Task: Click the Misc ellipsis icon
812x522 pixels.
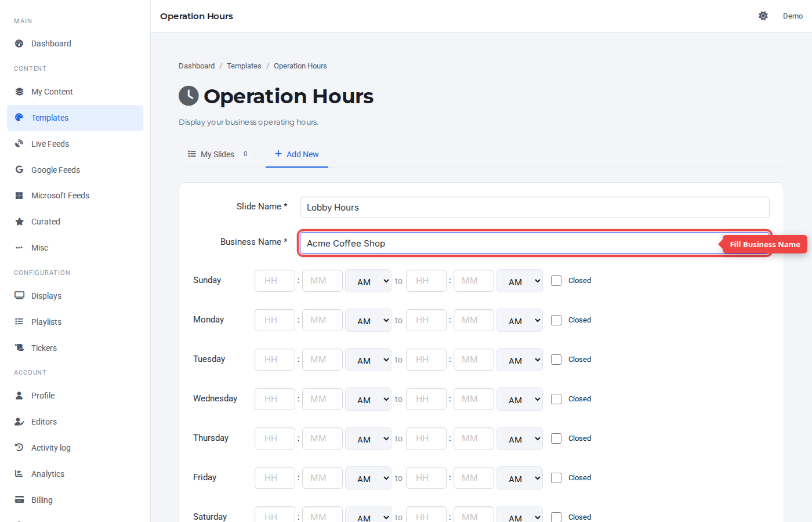Action: point(19,248)
